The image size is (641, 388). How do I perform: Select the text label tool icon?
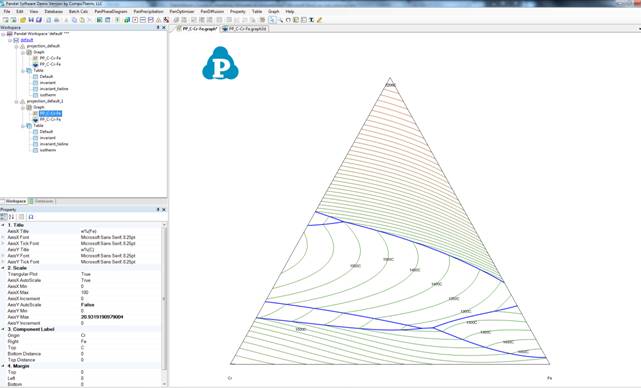coord(312,20)
